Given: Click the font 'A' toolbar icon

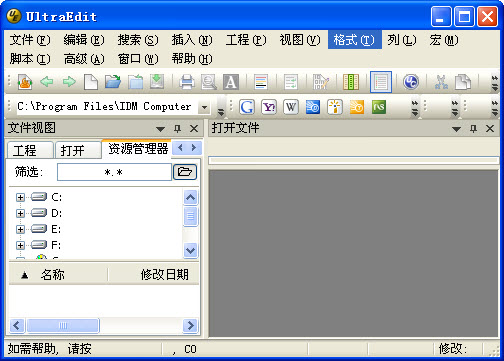Looking at the screenshot, I should 231,82.
